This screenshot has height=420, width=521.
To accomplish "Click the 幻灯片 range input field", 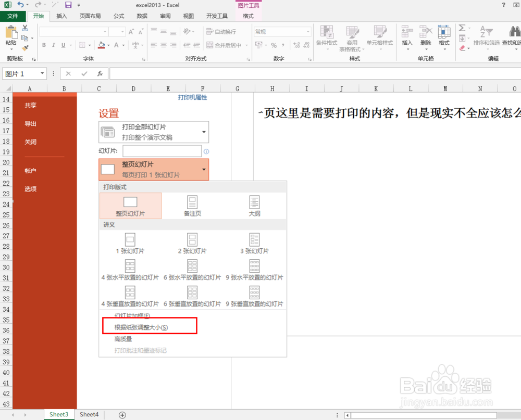I will point(162,151).
